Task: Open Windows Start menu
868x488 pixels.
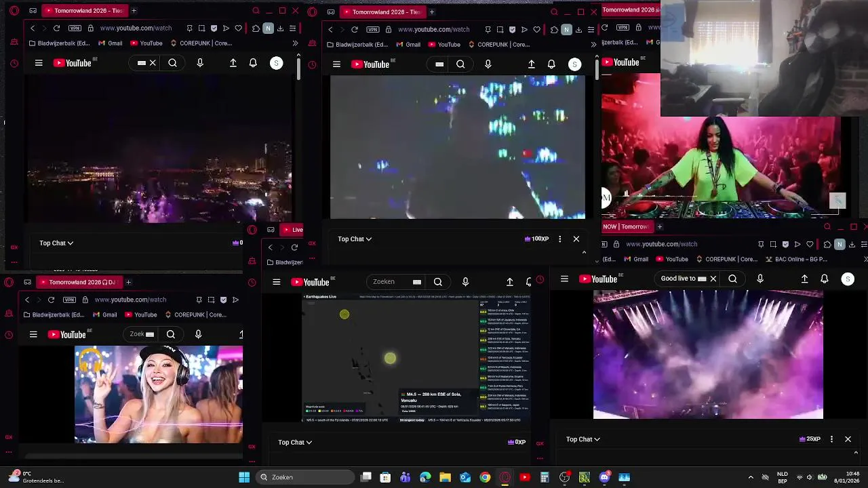Action: tap(244, 477)
